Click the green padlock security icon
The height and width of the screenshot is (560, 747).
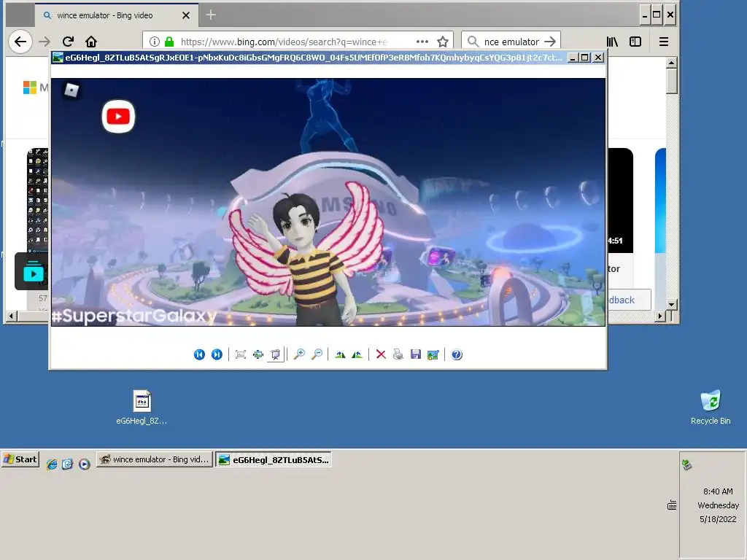[x=169, y=42]
